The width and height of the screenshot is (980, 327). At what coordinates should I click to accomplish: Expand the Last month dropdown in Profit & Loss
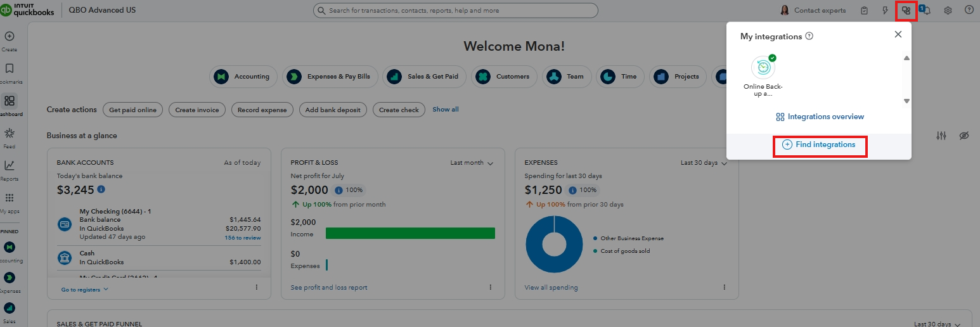472,163
